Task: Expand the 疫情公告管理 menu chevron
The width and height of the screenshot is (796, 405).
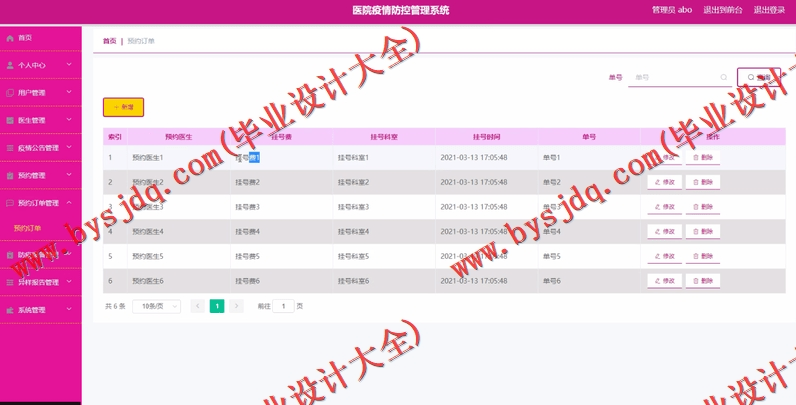Action: [x=69, y=148]
